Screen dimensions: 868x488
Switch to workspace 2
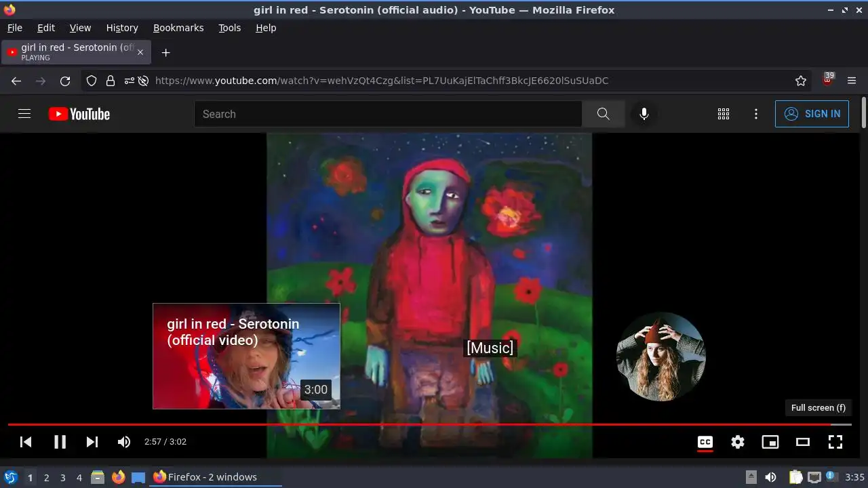tap(46, 477)
